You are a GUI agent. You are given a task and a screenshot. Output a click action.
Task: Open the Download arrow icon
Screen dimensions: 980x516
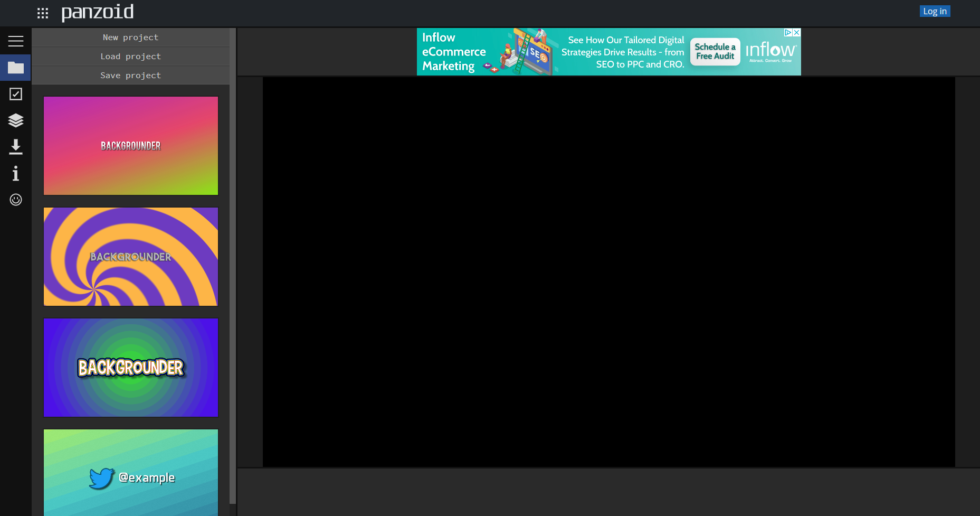point(16,147)
